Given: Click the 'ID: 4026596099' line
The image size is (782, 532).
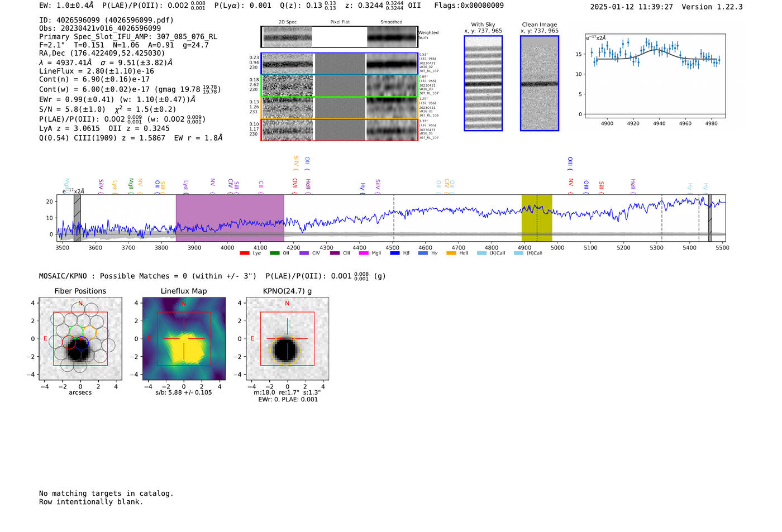Looking at the screenshot, I should [106, 20].
